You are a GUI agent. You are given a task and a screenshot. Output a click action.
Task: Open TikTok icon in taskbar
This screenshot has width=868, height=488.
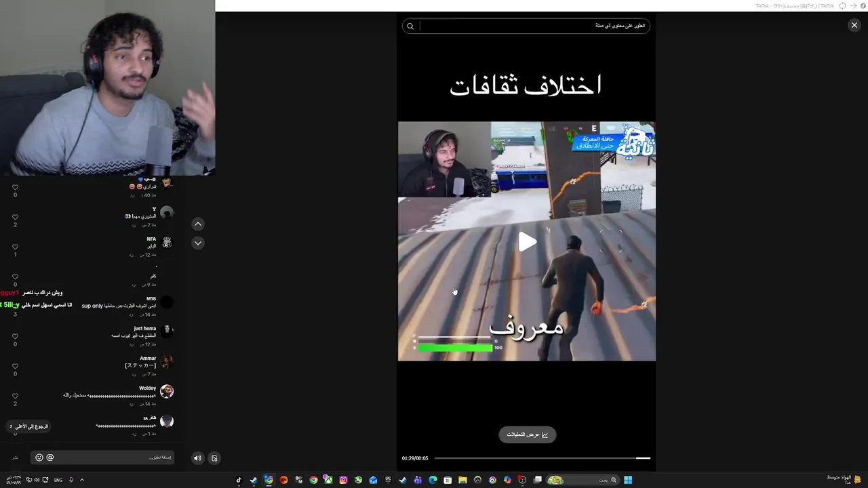239,480
